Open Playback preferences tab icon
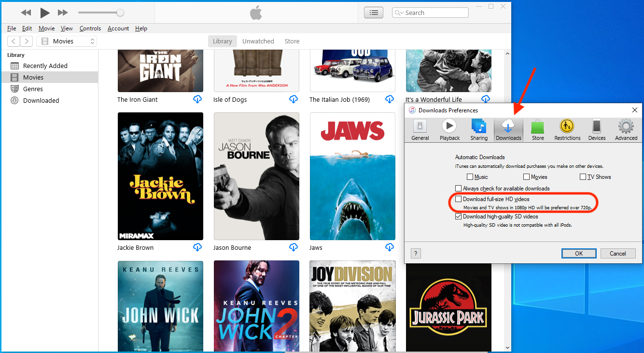644x353 pixels. [x=449, y=130]
